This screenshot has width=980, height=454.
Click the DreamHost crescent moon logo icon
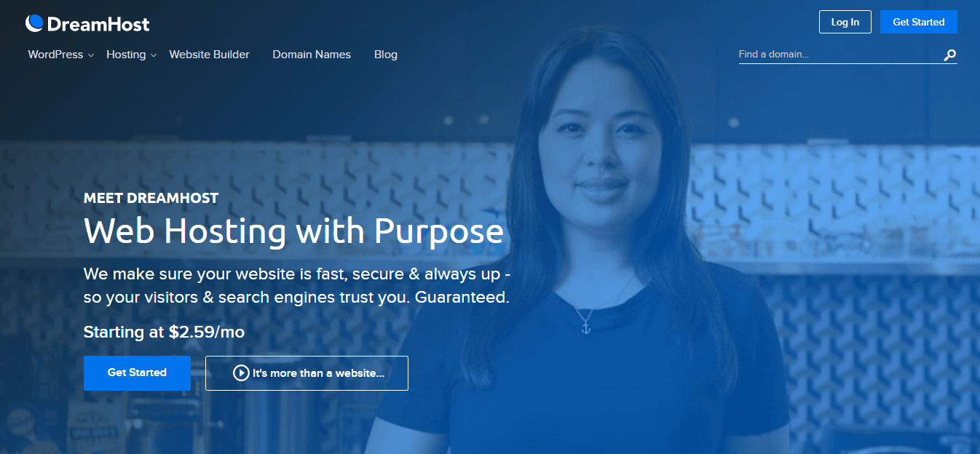point(34,23)
